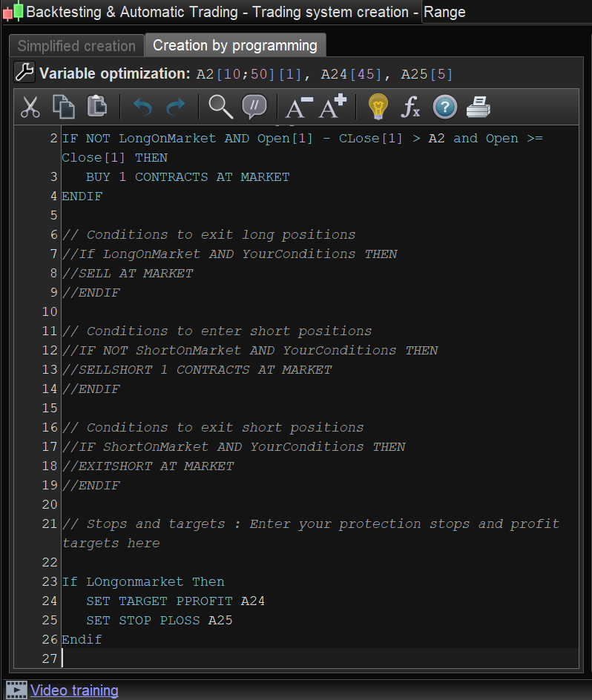Click the Redo arrow icon
The image size is (592, 700).
176,108
